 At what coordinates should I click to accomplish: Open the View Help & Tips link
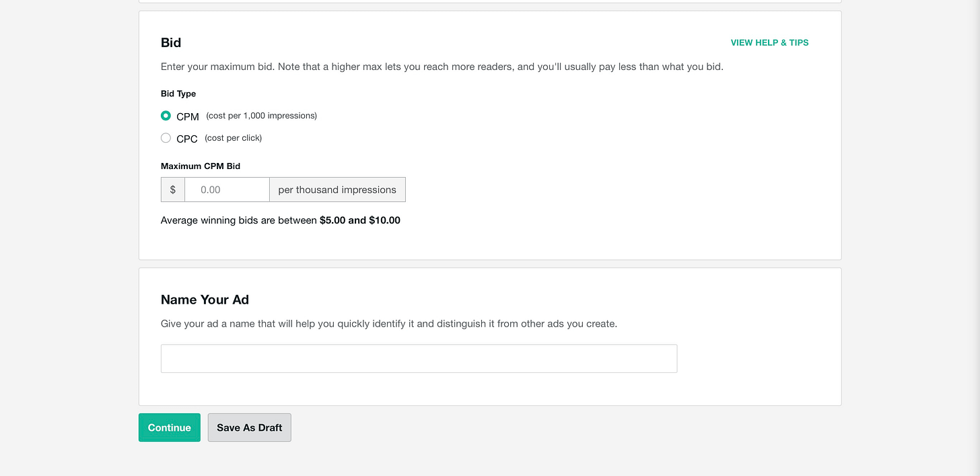[769, 42]
